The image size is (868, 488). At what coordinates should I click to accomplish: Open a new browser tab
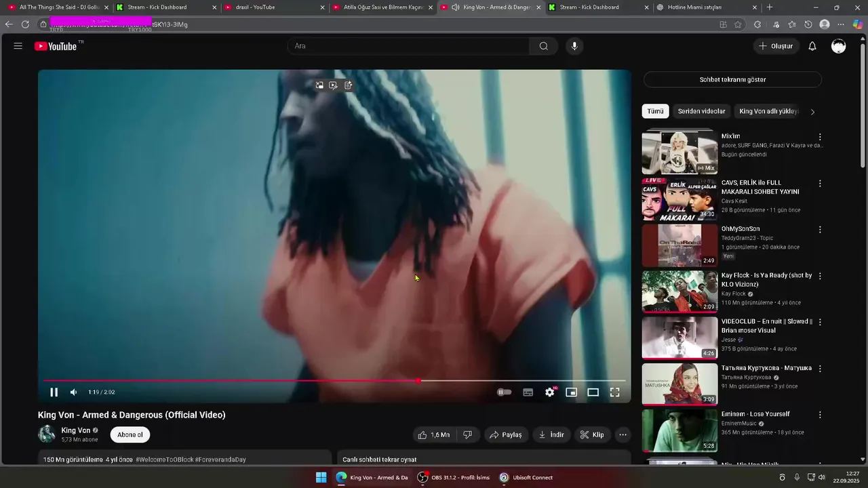point(769,7)
